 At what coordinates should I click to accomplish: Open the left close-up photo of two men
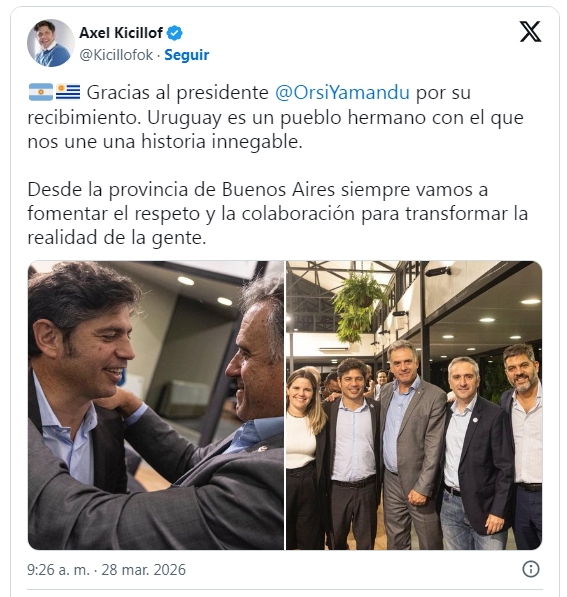click(156, 405)
